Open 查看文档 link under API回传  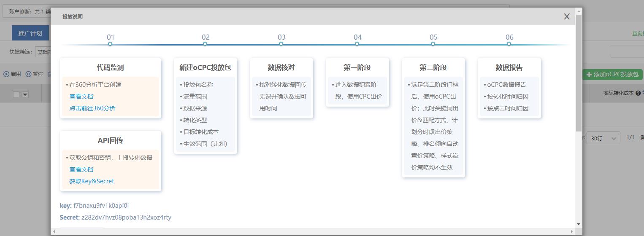pos(81,169)
